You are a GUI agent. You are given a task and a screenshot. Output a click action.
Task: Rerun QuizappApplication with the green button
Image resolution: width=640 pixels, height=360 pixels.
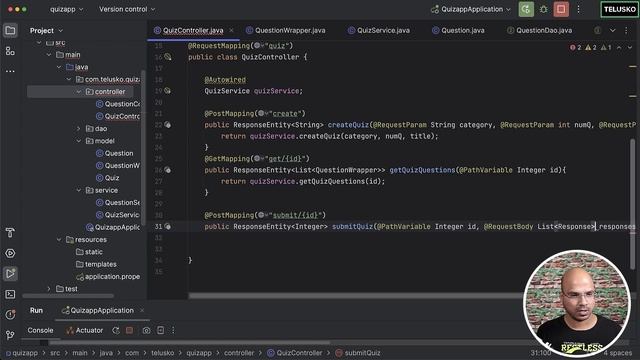click(526, 9)
